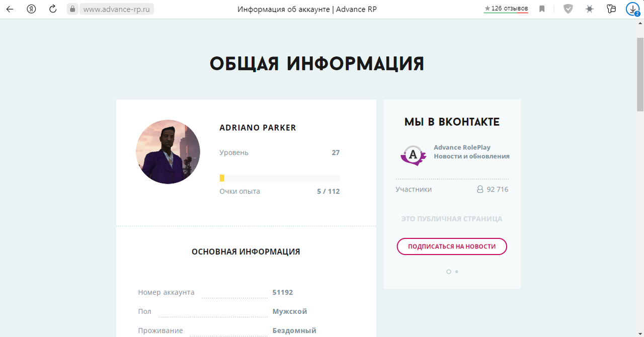Image resolution: width=644 pixels, height=337 pixels.
Task: Click the Проживание label
Action: pos(160,330)
